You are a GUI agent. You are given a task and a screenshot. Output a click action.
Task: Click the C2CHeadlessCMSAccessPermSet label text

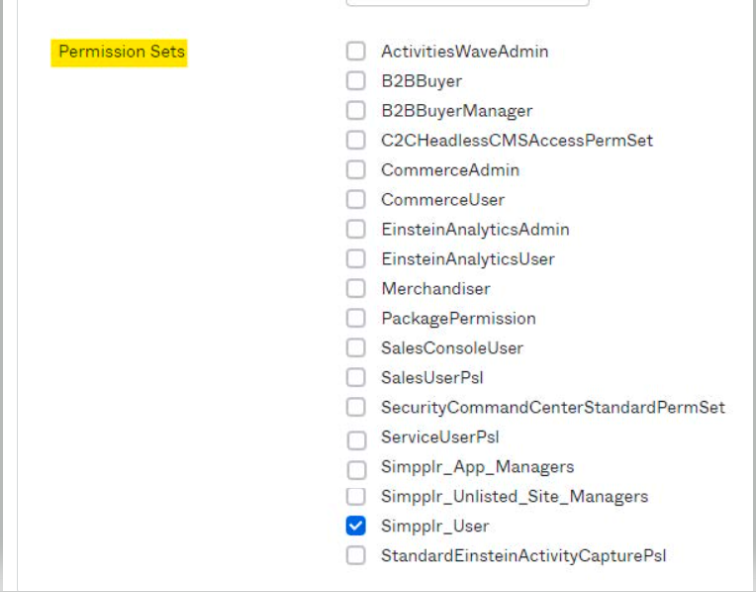coord(517,140)
